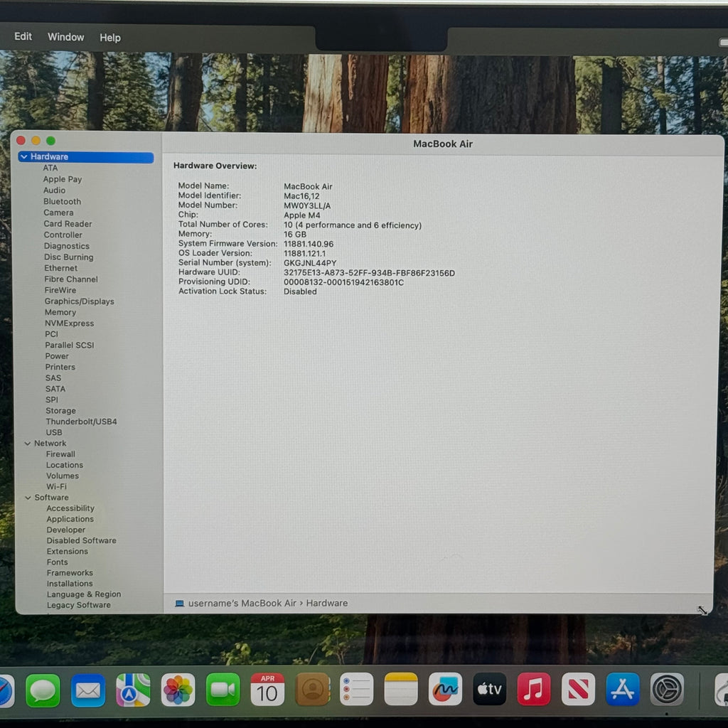Select Applications under Software

pos(70,519)
